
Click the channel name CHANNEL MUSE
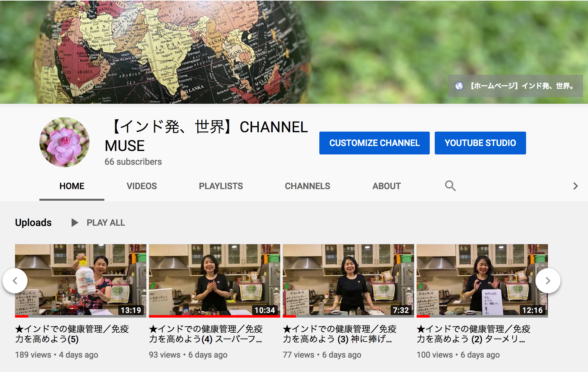(x=206, y=136)
